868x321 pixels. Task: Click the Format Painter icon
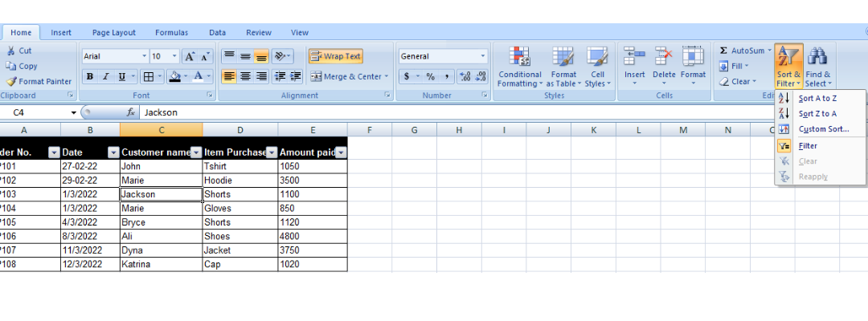pos(11,81)
